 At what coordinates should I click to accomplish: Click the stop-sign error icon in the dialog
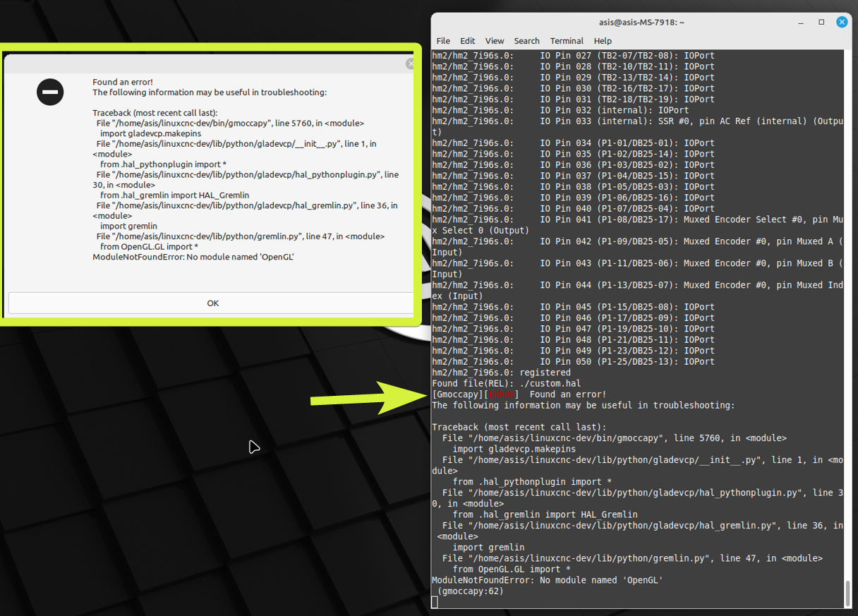point(50,92)
